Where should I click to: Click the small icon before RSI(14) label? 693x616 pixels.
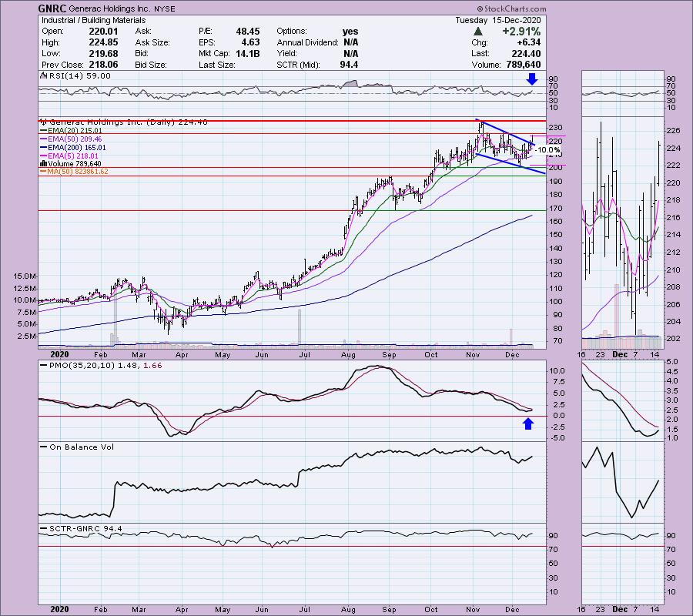(x=43, y=75)
